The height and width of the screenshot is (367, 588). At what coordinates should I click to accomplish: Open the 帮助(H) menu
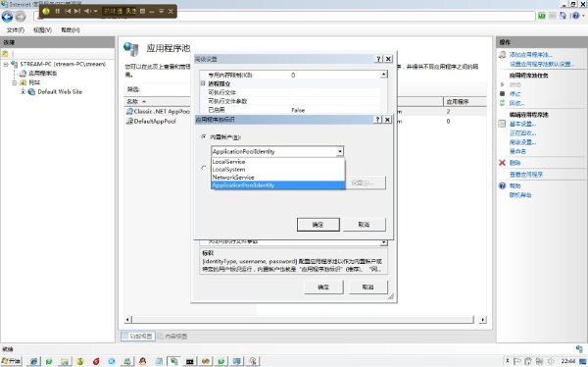tap(71, 30)
